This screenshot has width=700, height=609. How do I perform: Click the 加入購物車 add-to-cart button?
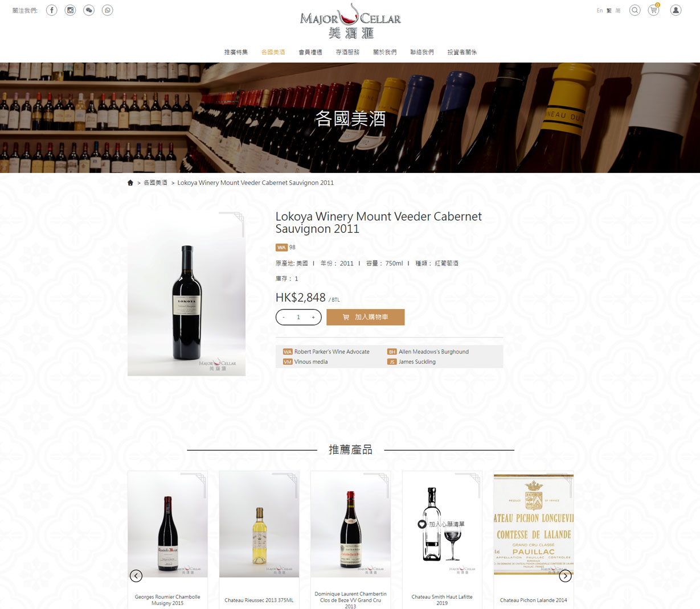pos(366,317)
